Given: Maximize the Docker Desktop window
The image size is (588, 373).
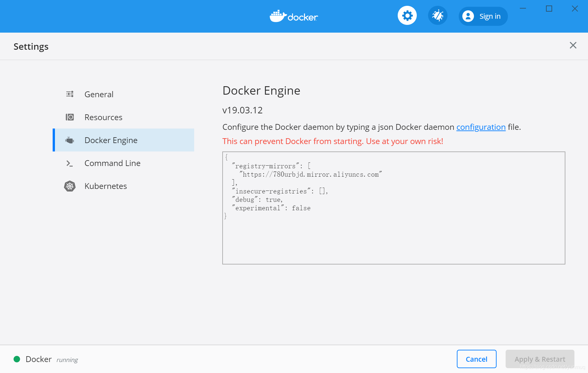Looking at the screenshot, I should (549, 9).
